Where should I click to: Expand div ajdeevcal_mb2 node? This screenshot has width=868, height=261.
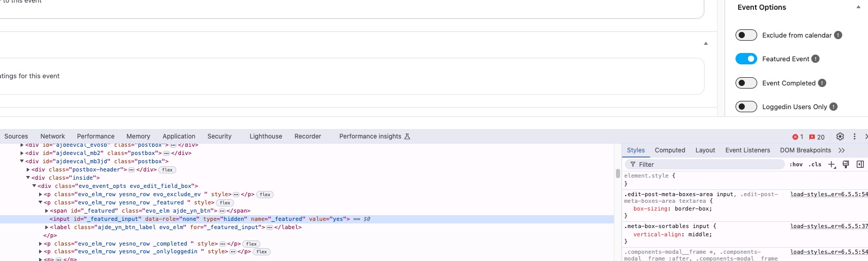(22, 153)
